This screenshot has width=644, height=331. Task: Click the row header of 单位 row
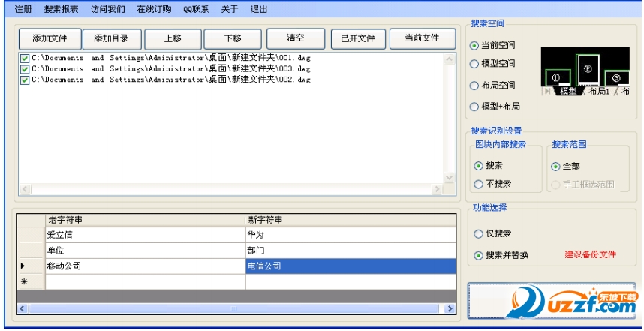point(31,251)
